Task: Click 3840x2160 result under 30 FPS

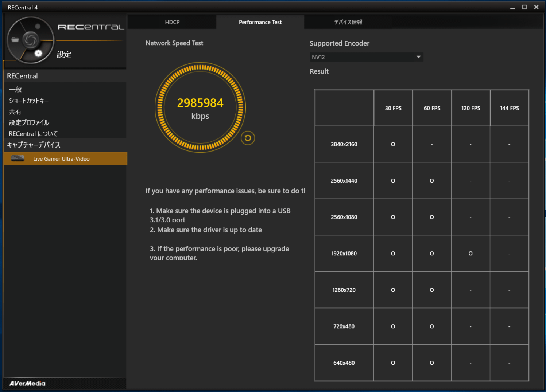Action: pyautogui.click(x=393, y=144)
